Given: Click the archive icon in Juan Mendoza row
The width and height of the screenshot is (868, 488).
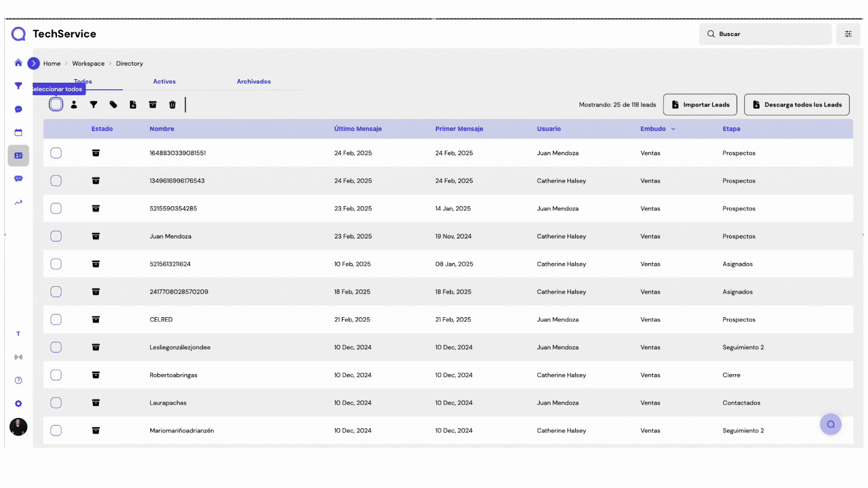Looking at the screenshot, I should click(95, 236).
